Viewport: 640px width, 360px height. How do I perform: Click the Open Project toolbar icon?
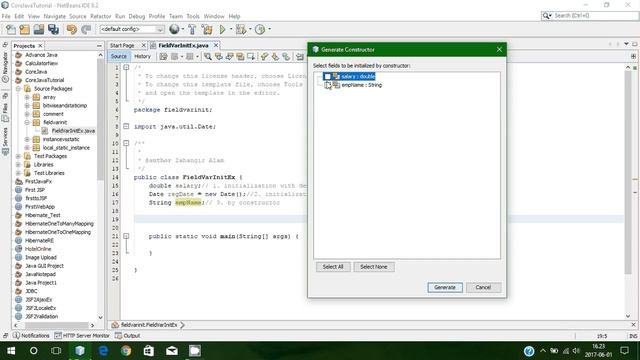[x=39, y=29]
